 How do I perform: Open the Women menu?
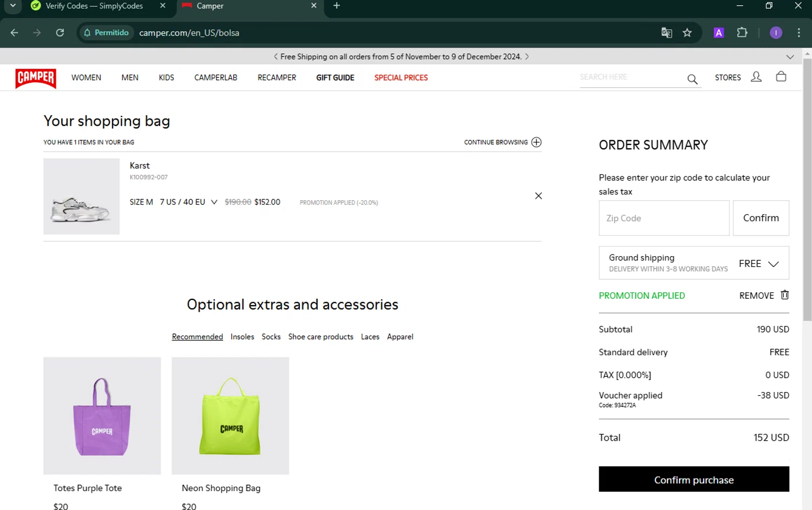point(86,78)
